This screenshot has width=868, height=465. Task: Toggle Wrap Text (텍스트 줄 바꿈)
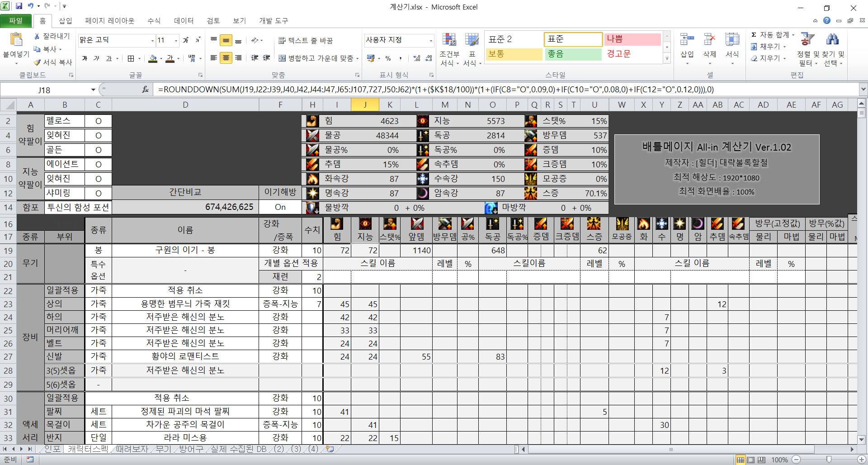coord(306,41)
